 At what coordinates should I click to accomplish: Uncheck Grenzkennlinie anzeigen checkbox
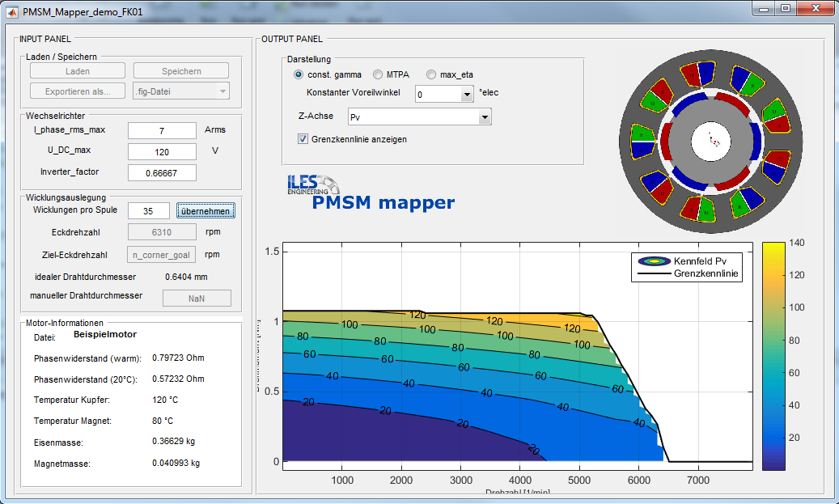(303, 139)
